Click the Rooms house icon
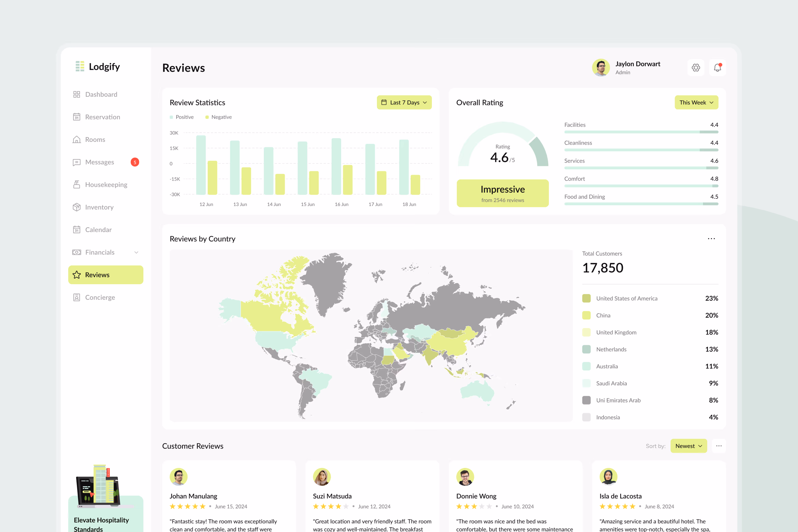Screen dimensions: 798x532 tap(77, 139)
